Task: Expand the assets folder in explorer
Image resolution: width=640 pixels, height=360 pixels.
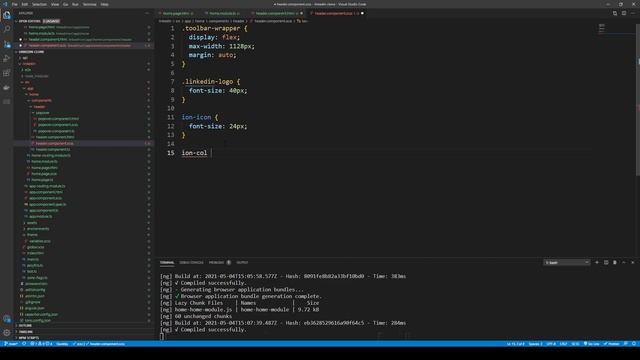Action: click(31, 223)
